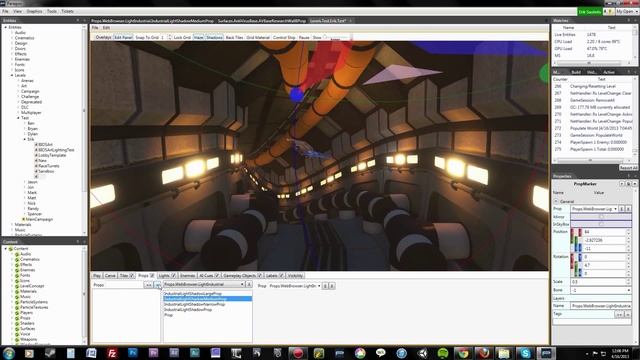This screenshot has width=640, height=360.
Task: Click Back Tiles in toolbar
Action: [234, 37]
